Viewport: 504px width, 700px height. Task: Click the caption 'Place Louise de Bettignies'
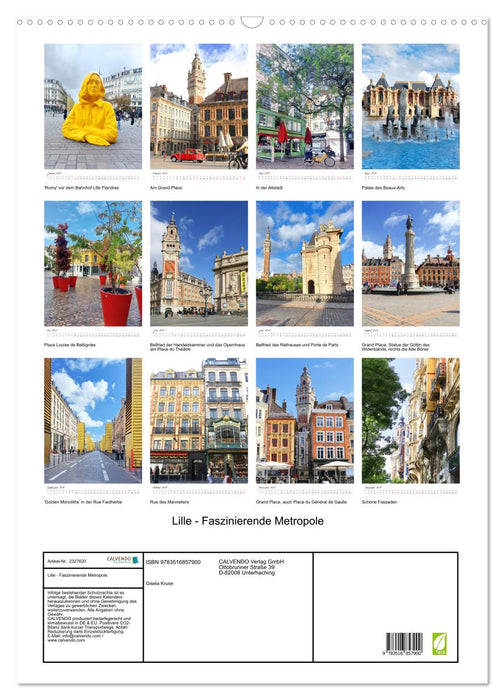coord(70,345)
